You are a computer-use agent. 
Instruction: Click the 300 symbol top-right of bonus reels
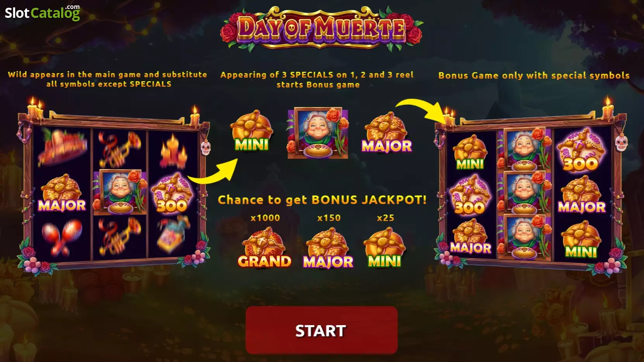pyautogui.click(x=580, y=150)
